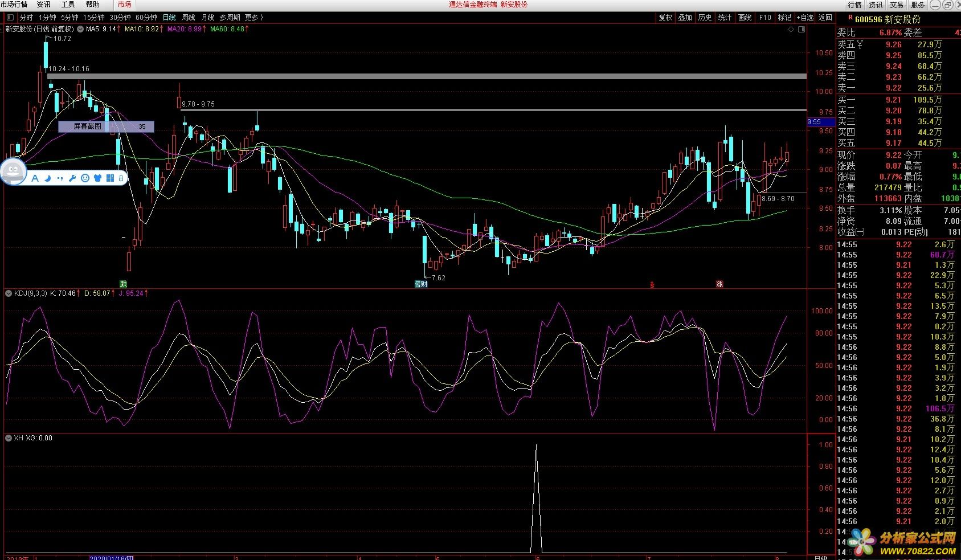Viewport: 961px width, 560px height.
Task: Click the 傅财 marker below the chart
Action: 421,284
